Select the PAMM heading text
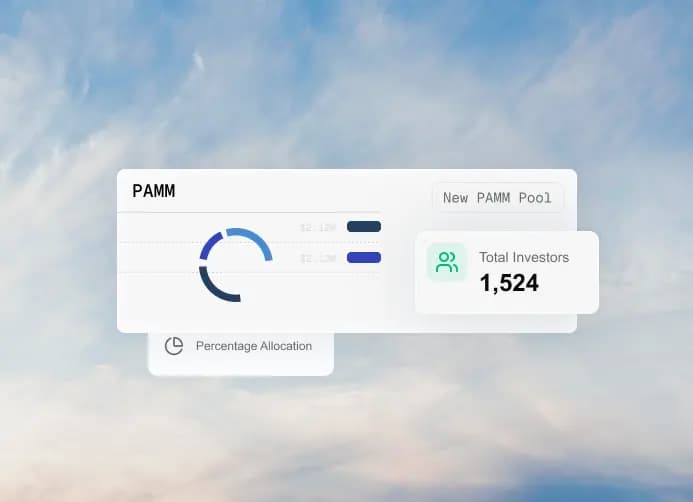Screen dimensions: 693x502 [x=154, y=191]
